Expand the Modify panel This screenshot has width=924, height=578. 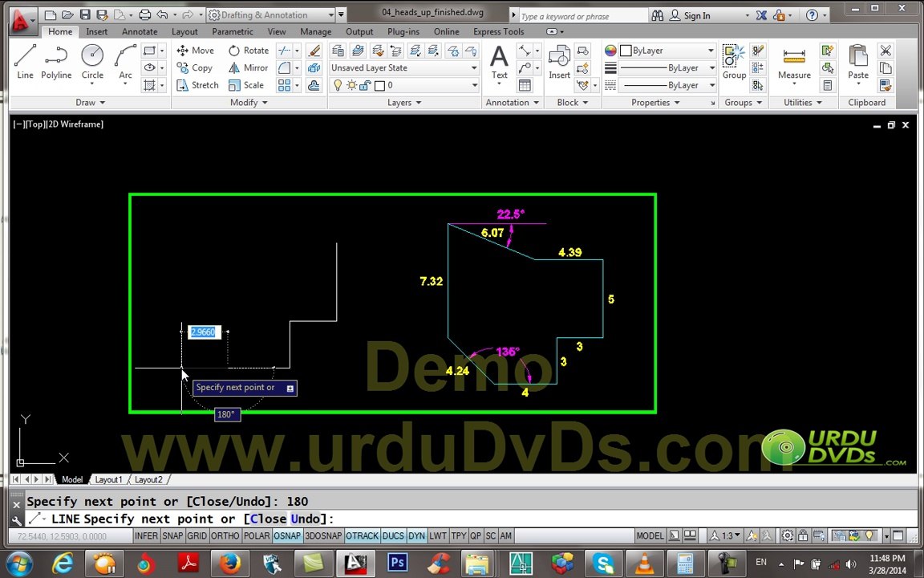[249, 103]
